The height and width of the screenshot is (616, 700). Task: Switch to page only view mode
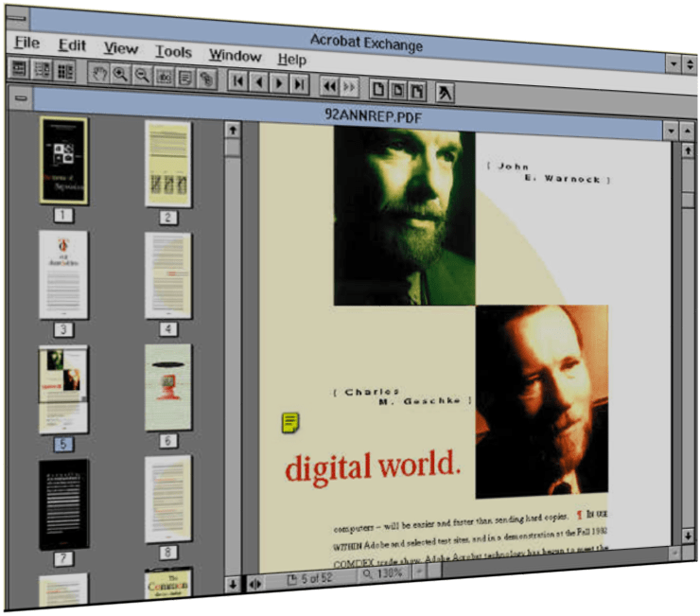click(x=19, y=67)
